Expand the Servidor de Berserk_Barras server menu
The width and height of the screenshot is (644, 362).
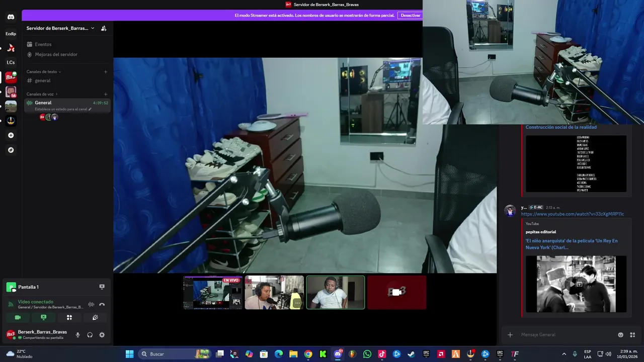pos(60,28)
